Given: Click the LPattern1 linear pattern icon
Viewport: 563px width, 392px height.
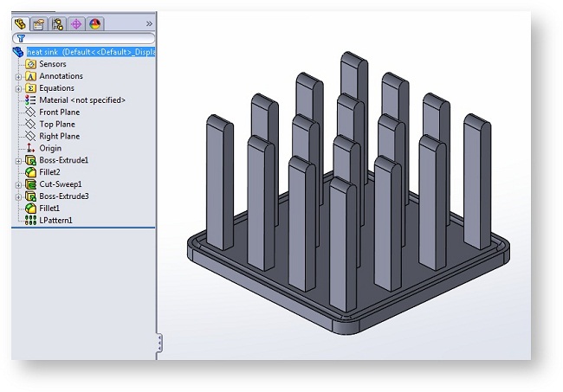Looking at the screenshot, I should pos(31,220).
